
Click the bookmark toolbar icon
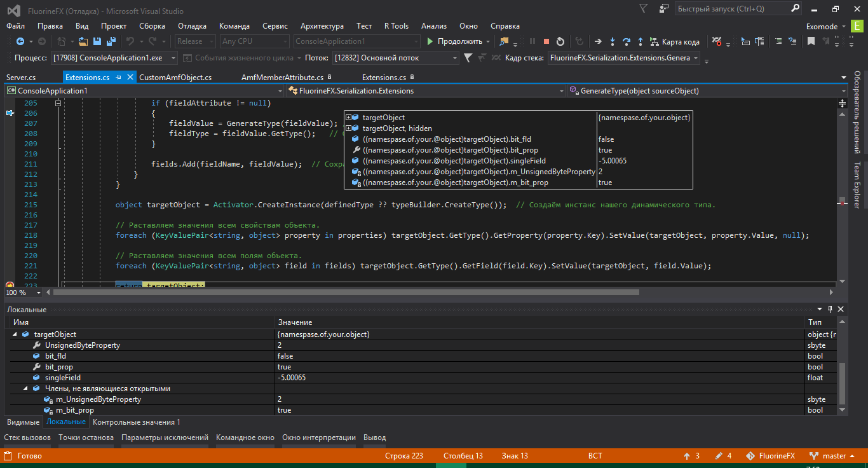click(x=811, y=41)
